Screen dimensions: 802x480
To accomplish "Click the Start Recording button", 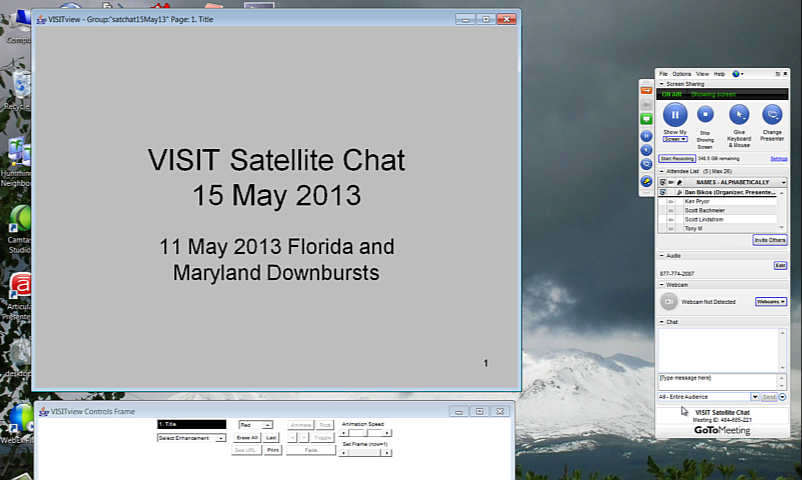I will point(677,158).
